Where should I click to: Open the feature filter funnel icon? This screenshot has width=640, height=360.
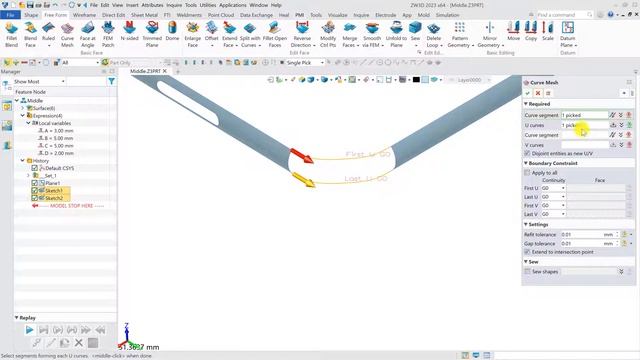[x=111, y=82]
